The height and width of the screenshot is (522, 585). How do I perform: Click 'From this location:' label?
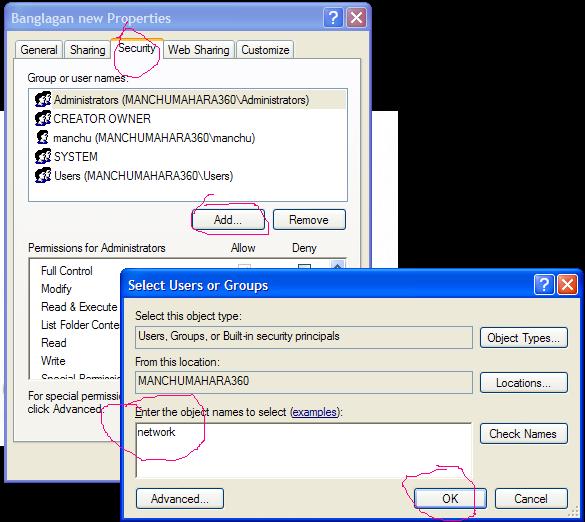(x=178, y=362)
